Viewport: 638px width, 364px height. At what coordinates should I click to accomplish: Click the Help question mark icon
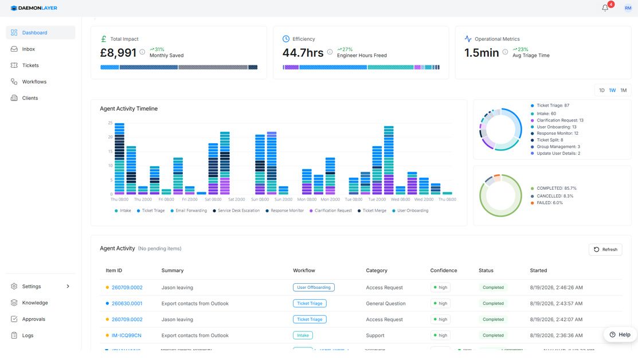pyautogui.click(x=612, y=335)
